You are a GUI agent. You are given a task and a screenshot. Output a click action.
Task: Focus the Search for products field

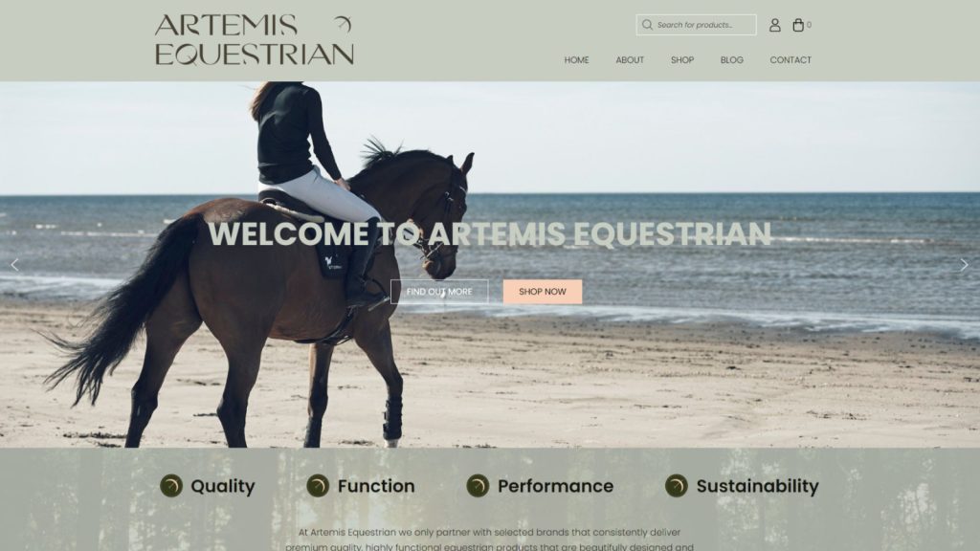(x=697, y=25)
